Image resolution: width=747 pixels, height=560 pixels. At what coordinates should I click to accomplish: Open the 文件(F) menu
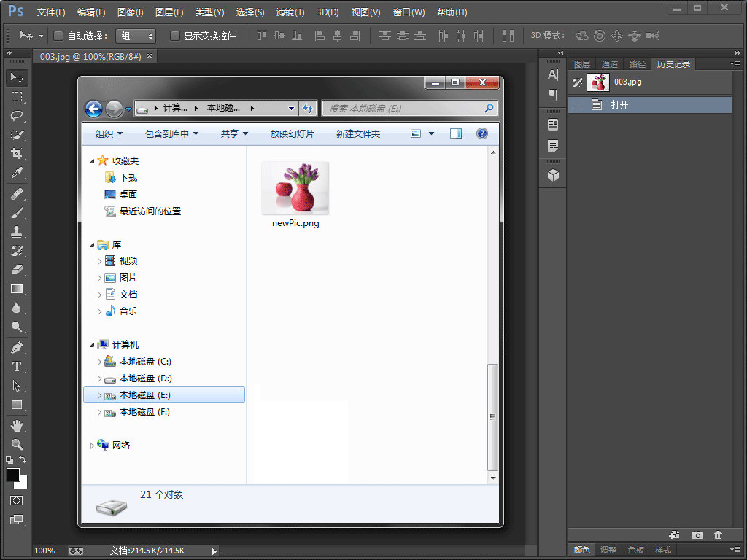coord(51,12)
